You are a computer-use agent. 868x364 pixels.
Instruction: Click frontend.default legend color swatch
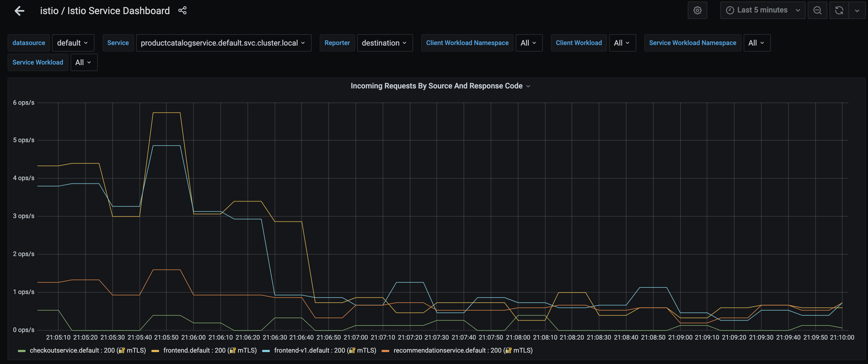point(155,351)
